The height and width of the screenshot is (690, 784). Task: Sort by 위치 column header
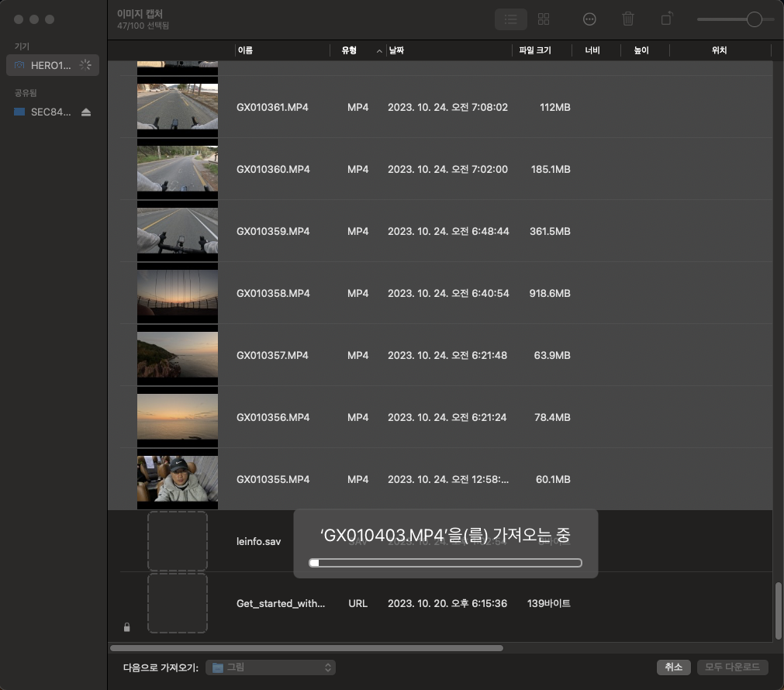coord(720,50)
